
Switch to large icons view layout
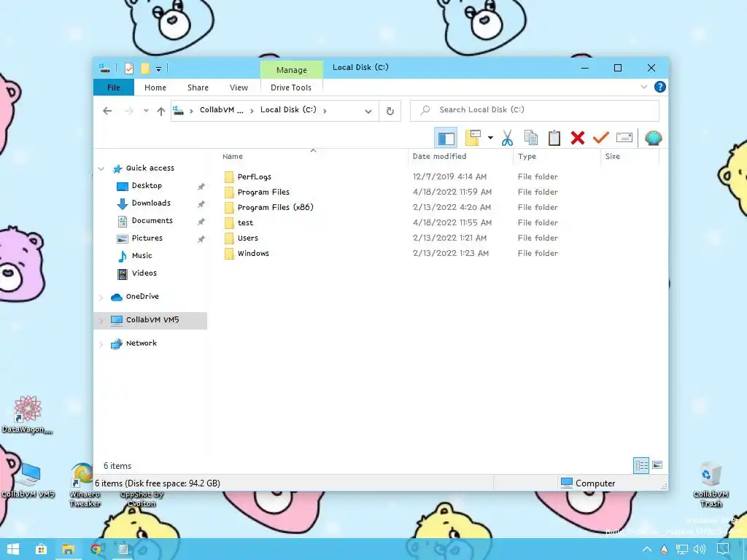pos(657,465)
